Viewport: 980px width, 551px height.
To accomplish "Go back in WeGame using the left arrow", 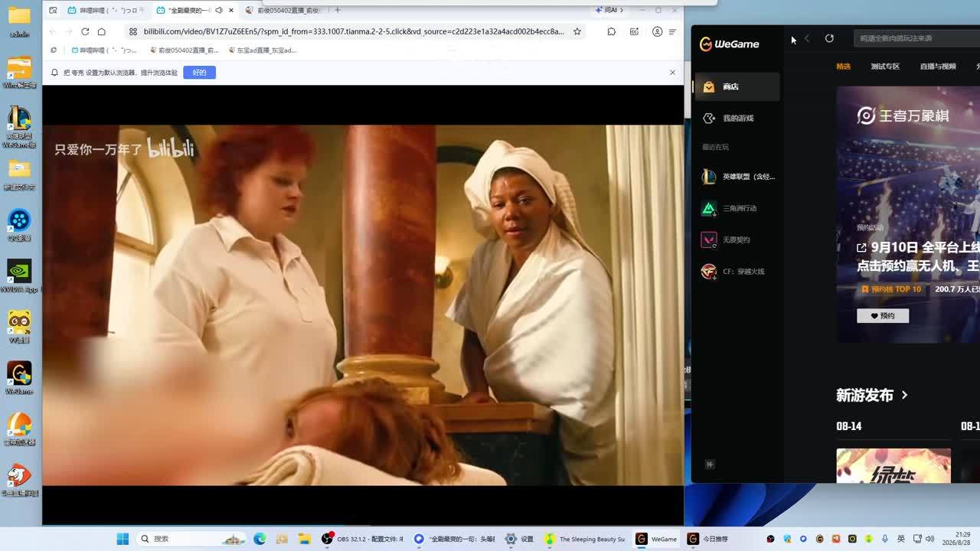I will (x=806, y=38).
